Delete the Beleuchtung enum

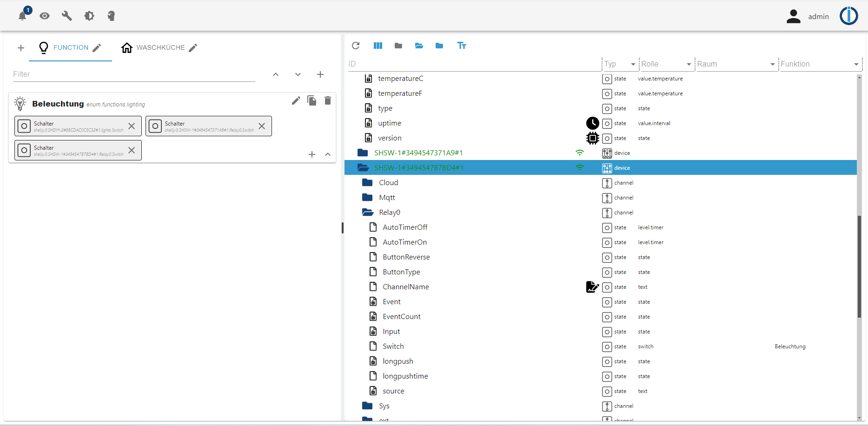[x=328, y=100]
